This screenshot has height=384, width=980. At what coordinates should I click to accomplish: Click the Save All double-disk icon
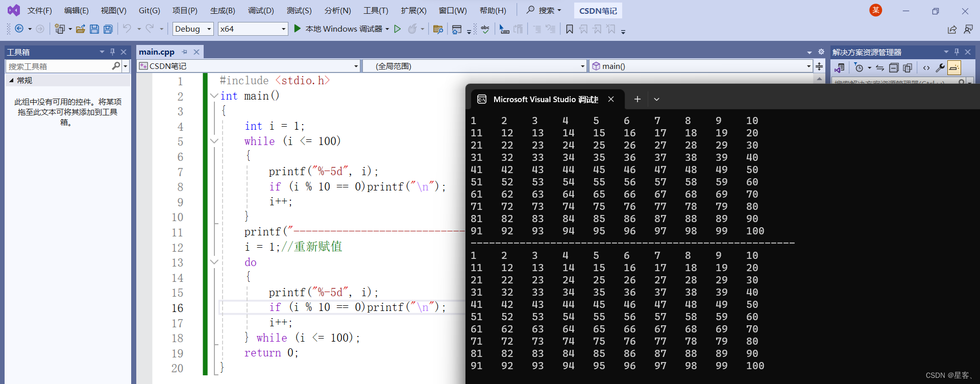point(108,29)
